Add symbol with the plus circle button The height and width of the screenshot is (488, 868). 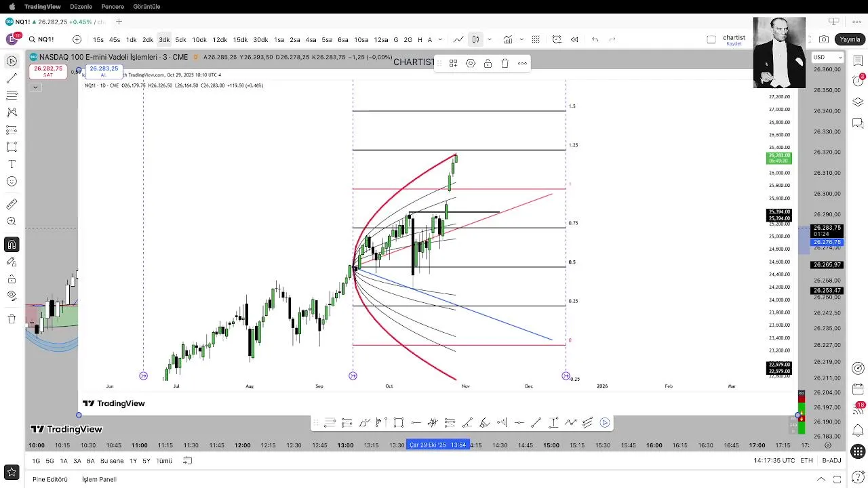[77, 39]
